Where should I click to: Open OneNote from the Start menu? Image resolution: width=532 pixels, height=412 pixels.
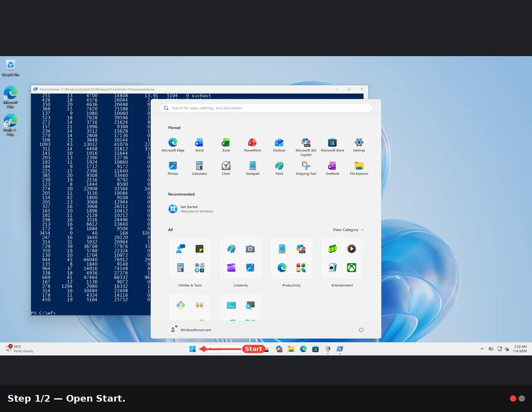point(332,168)
